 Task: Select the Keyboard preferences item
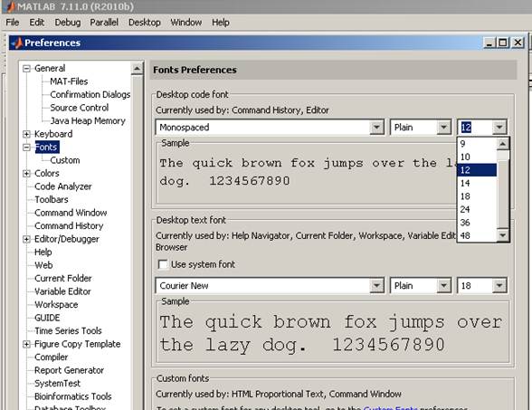53,134
